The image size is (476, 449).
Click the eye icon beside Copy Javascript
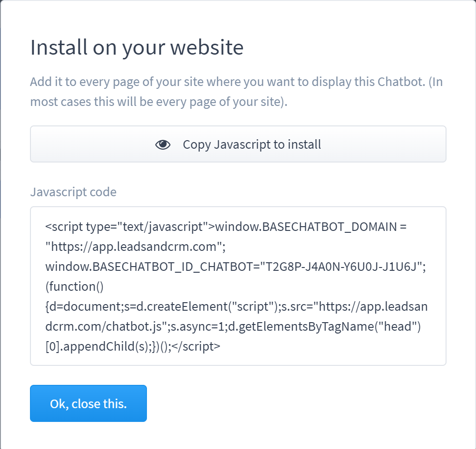(163, 145)
